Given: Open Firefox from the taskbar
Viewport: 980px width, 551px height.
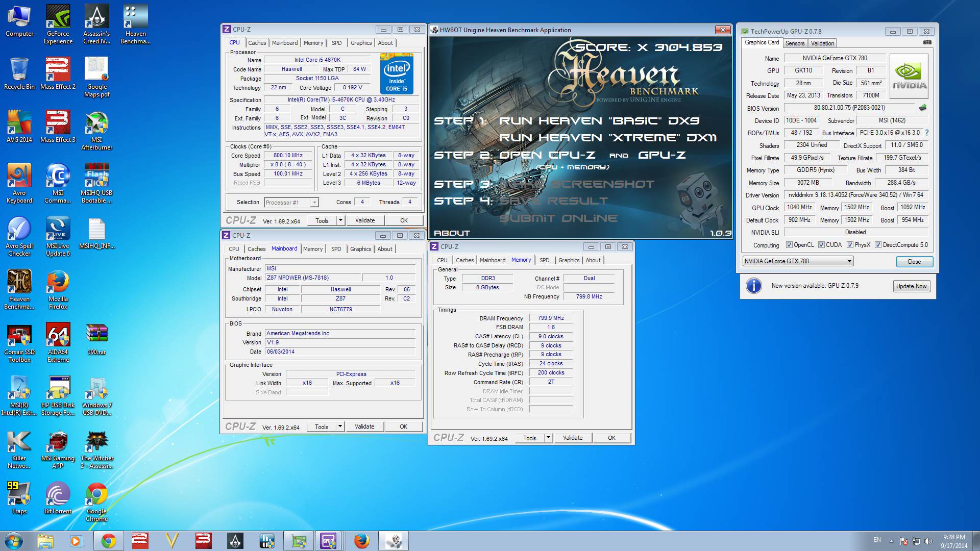Looking at the screenshot, I should tap(361, 541).
